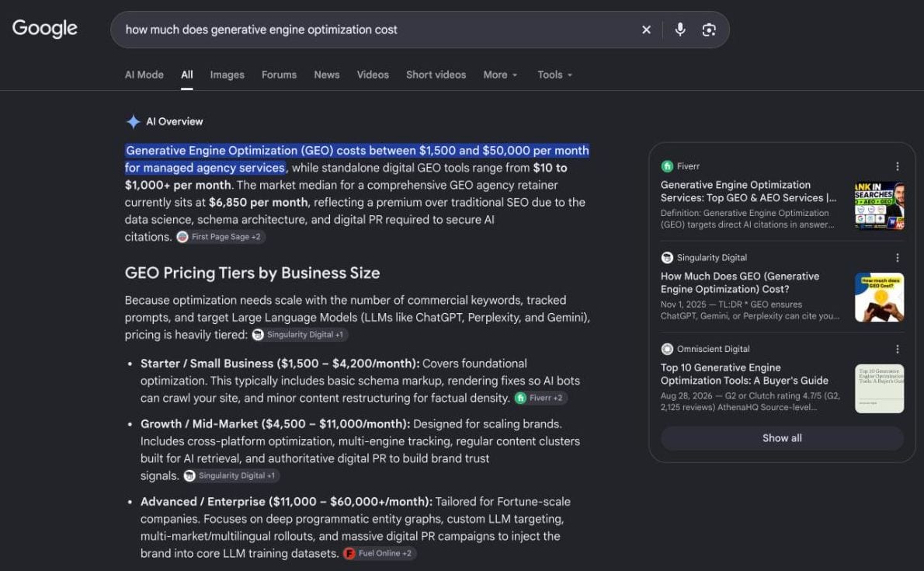Start voice search with the microphone icon
The image size is (924, 571).
(680, 30)
